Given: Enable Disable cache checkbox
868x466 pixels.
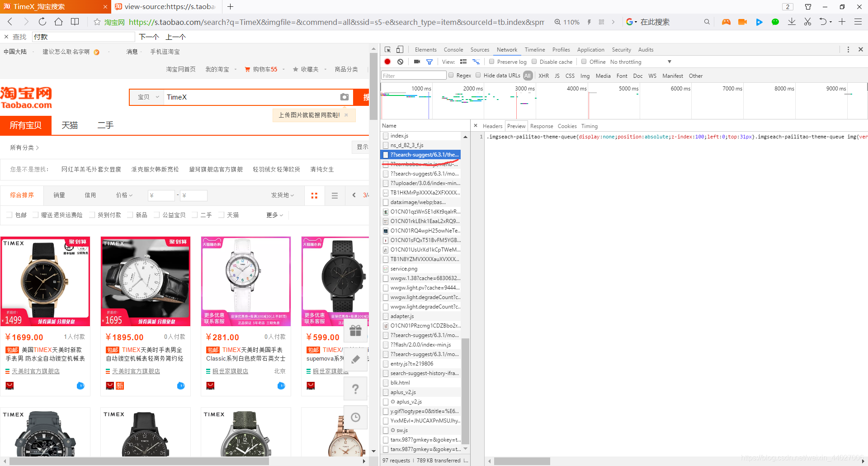Looking at the screenshot, I should pyautogui.click(x=534, y=62).
